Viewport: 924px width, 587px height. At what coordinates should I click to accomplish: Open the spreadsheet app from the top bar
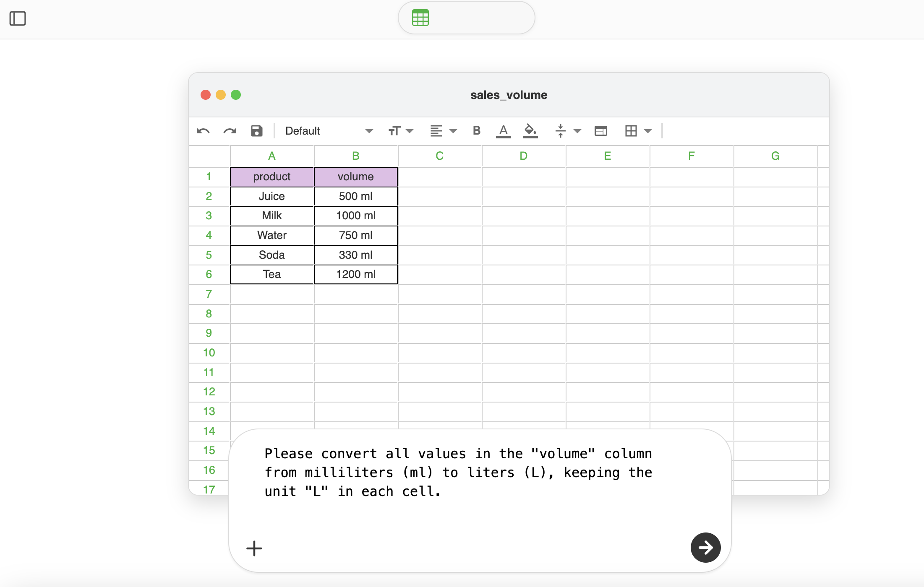[420, 18]
